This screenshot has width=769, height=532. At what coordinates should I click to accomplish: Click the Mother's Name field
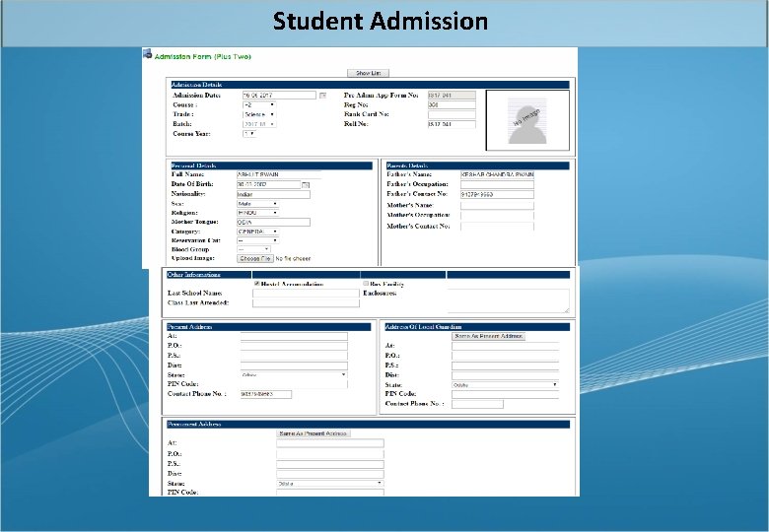point(497,205)
